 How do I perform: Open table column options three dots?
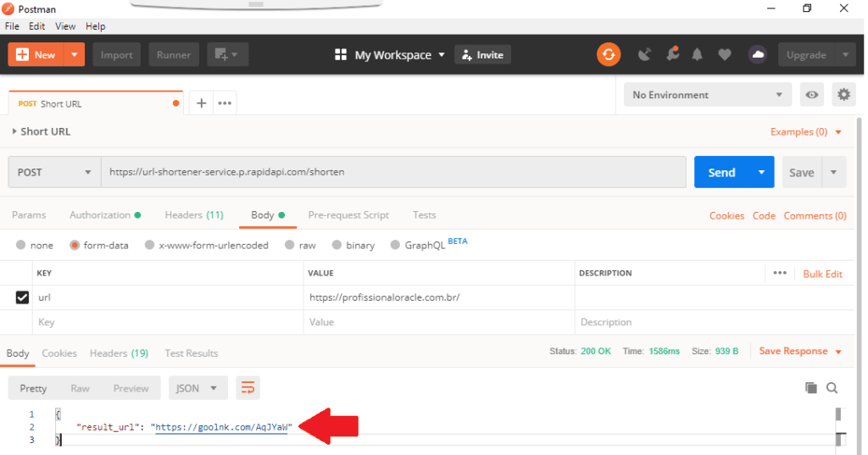[x=780, y=273]
